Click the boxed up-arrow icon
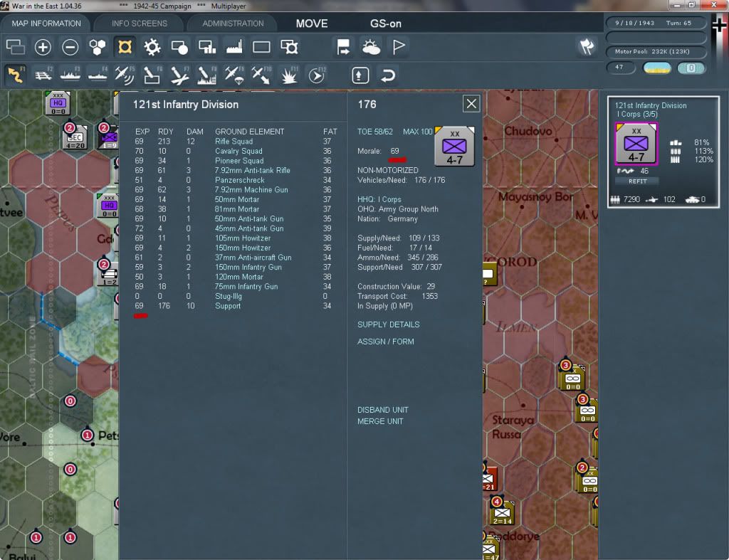This screenshot has width=729, height=560. coord(360,75)
